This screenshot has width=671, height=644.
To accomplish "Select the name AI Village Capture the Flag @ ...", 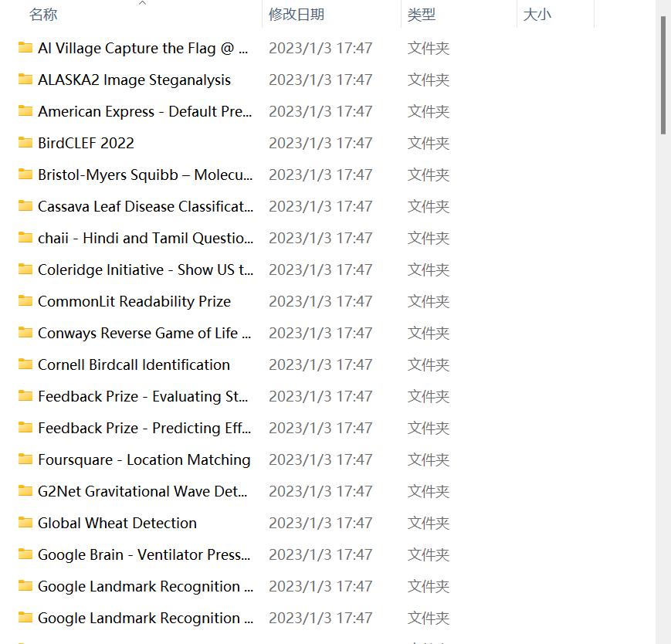I will tap(143, 49).
